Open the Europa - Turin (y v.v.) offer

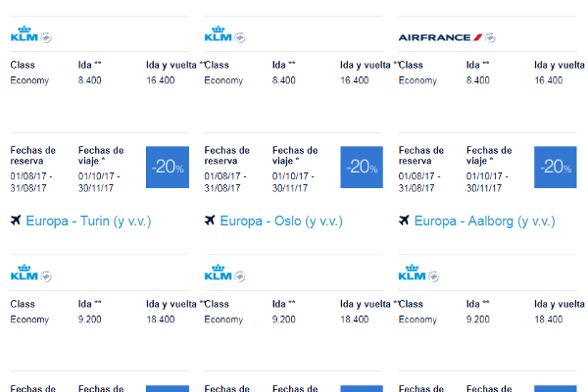88,220
